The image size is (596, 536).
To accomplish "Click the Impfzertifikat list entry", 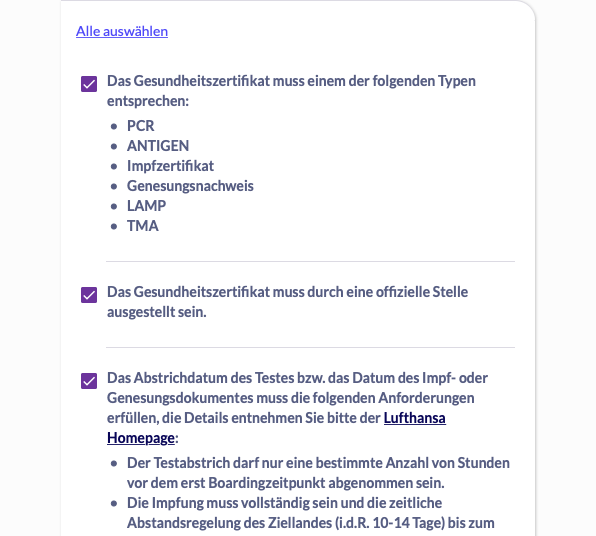I will (x=170, y=166).
